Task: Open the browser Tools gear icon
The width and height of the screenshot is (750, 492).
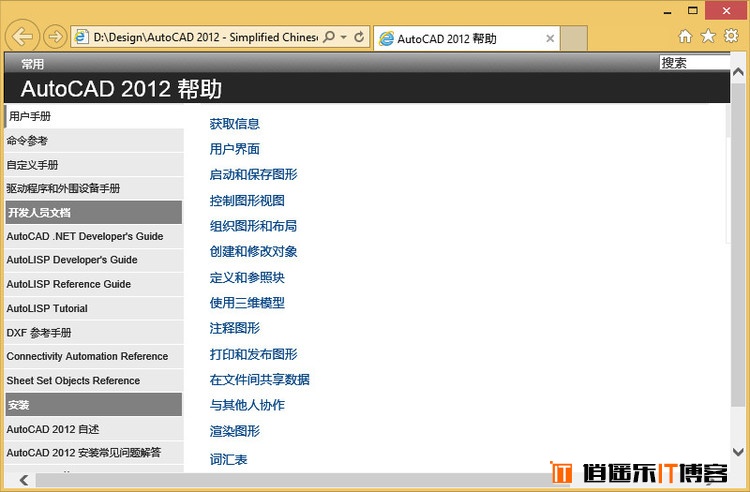Action: (731, 36)
